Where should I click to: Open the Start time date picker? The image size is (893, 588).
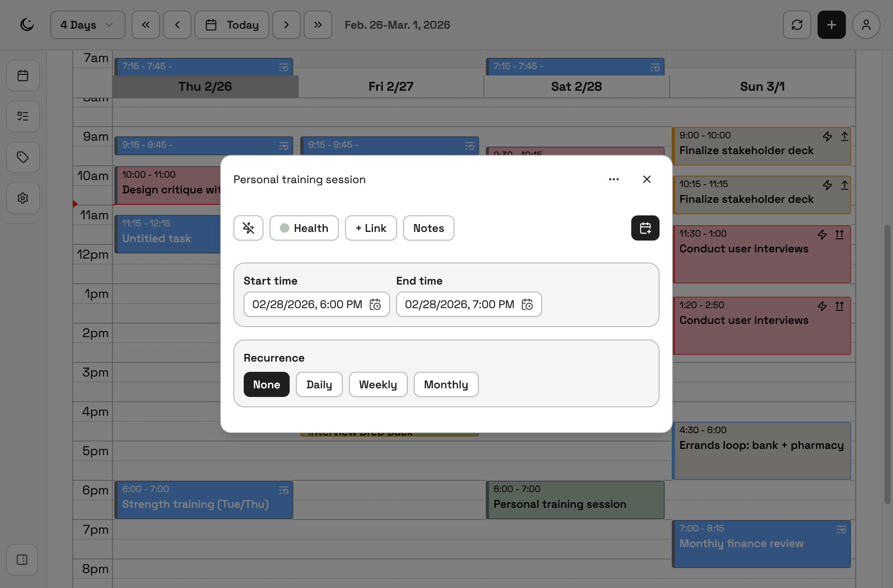375,305
